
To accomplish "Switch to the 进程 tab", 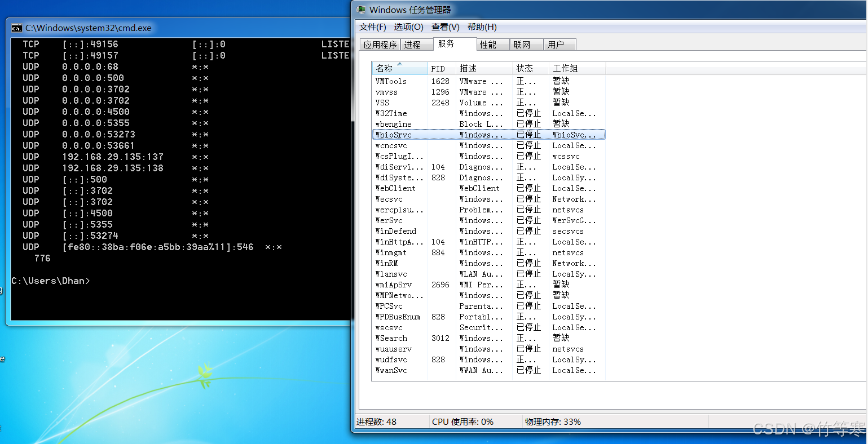I will coord(412,45).
